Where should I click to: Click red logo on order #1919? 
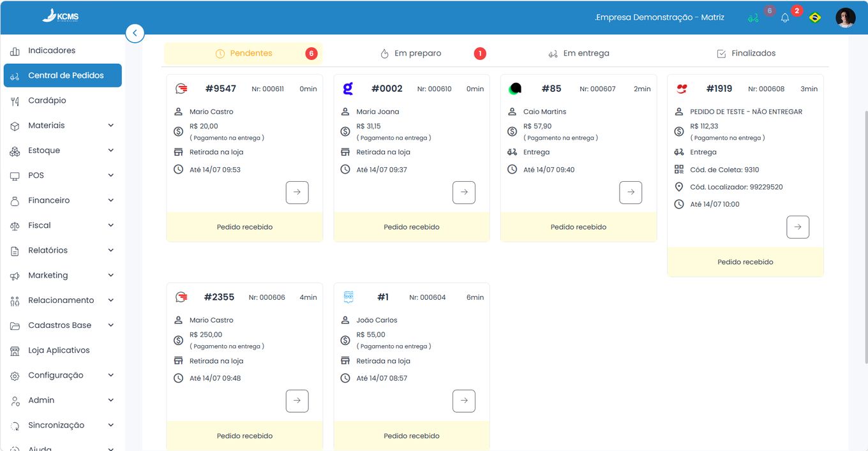click(682, 88)
